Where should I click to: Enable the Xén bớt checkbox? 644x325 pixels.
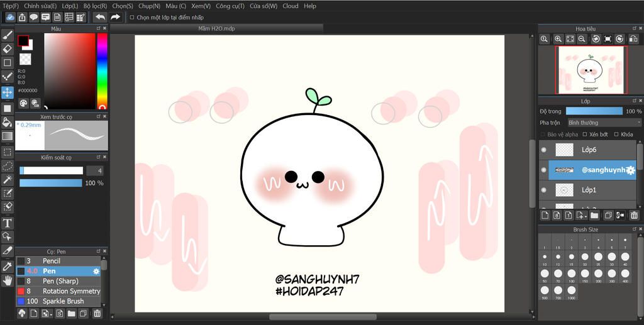585,135
